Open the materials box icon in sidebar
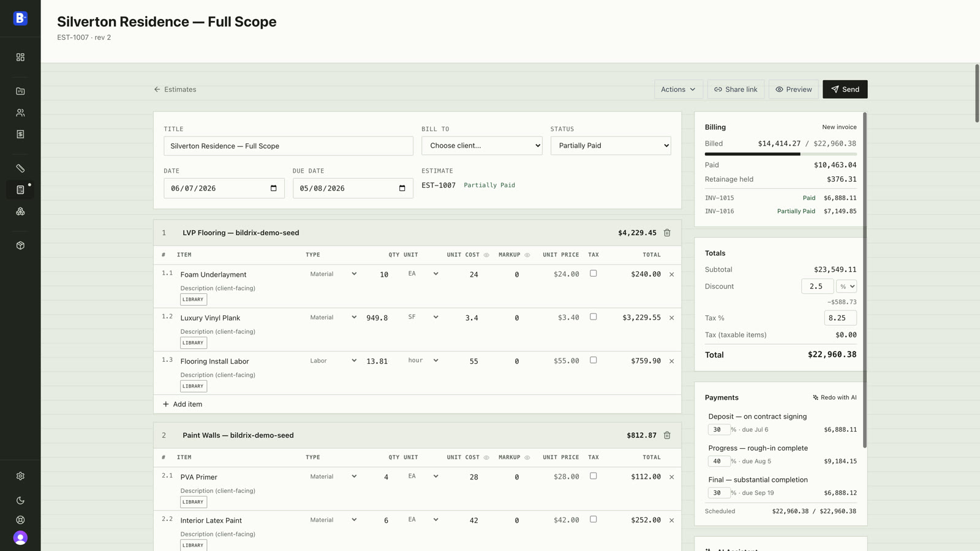The width and height of the screenshot is (980, 551). click(x=20, y=246)
